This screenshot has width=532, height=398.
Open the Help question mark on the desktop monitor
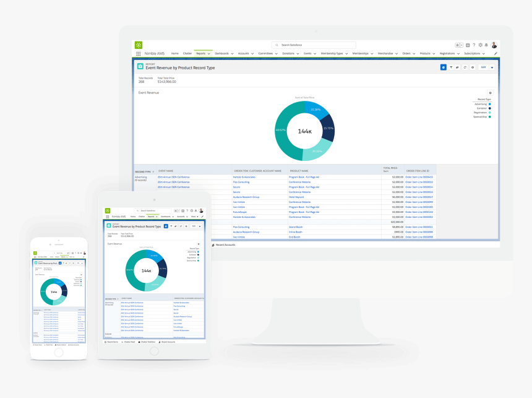474,45
